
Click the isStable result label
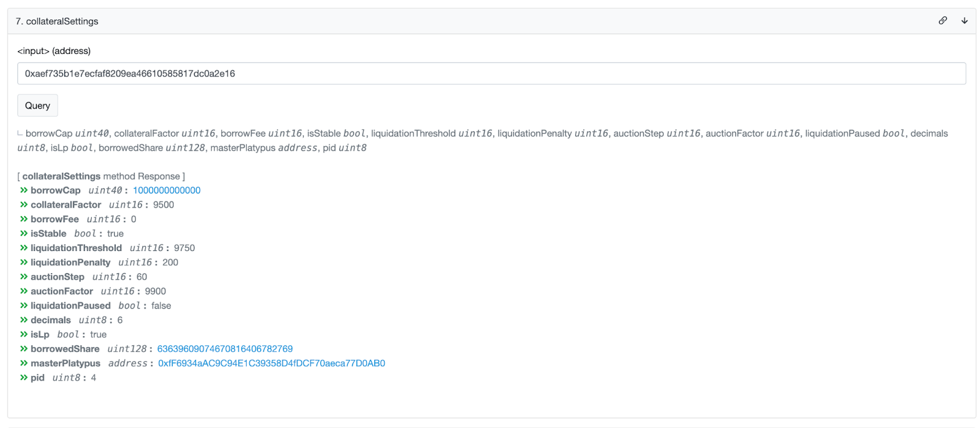48,234
